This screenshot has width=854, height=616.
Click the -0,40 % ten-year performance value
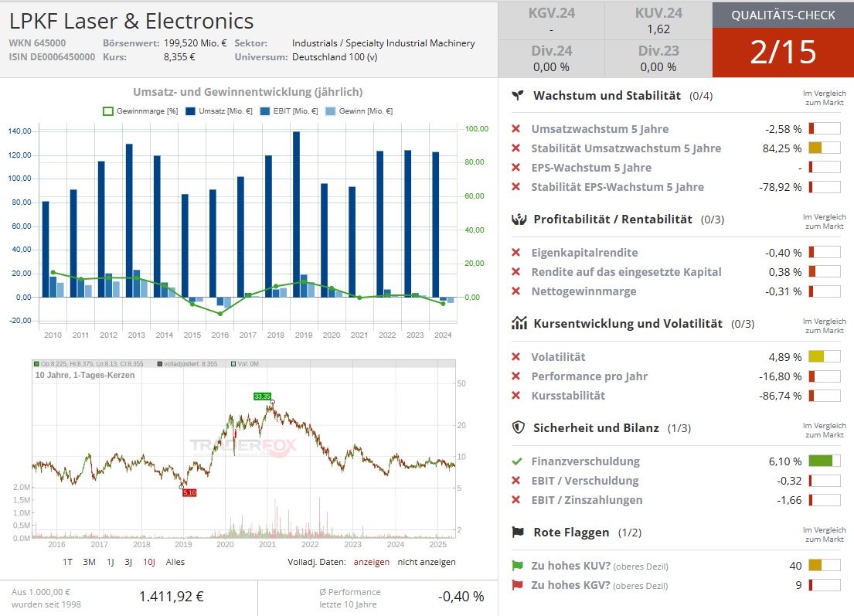point(461,597)
